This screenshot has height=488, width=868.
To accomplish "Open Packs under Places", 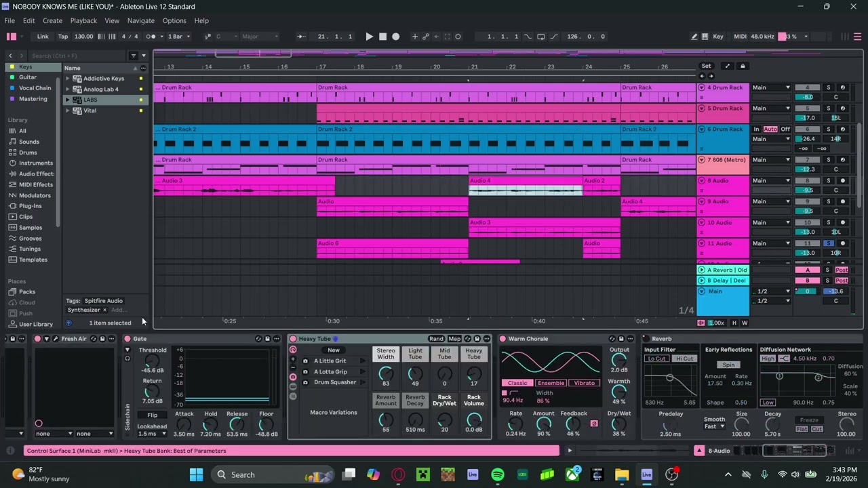I will pos(27,292).
